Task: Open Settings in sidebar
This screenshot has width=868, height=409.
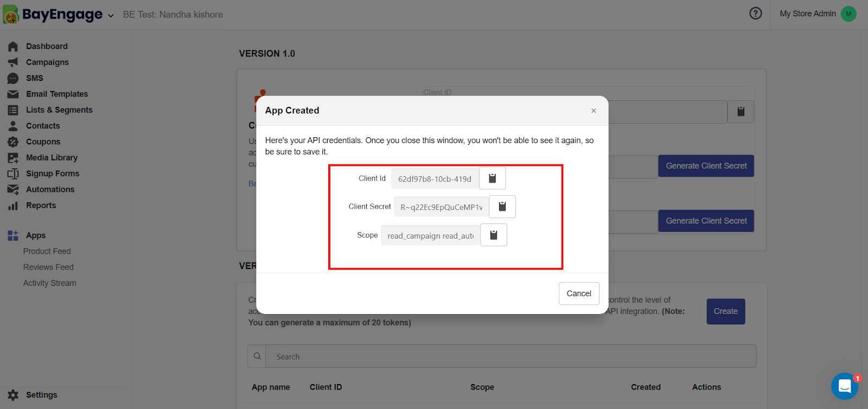Action: click(41, 395)
